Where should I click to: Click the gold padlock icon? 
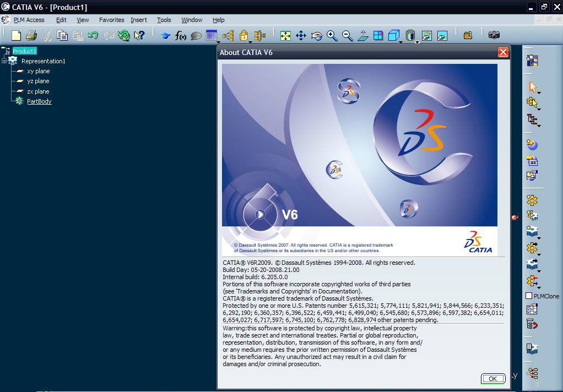point(244,35)
